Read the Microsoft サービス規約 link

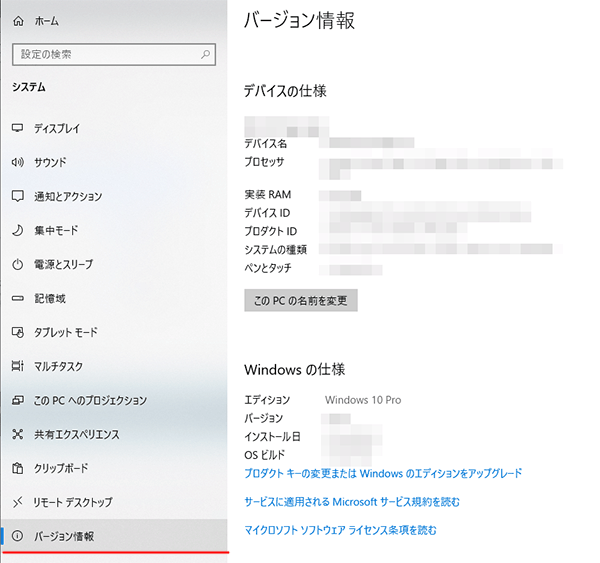pos(352,501)
